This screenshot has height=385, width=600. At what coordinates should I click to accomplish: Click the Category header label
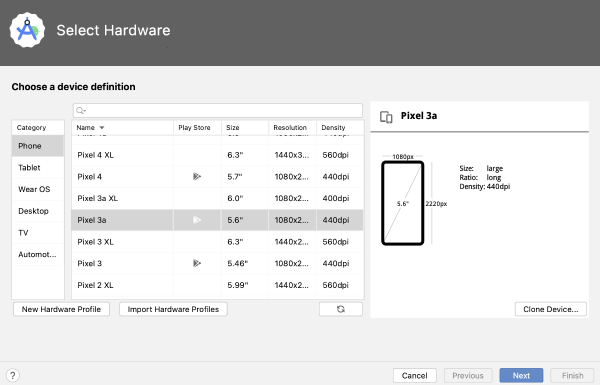coord(31,127)
